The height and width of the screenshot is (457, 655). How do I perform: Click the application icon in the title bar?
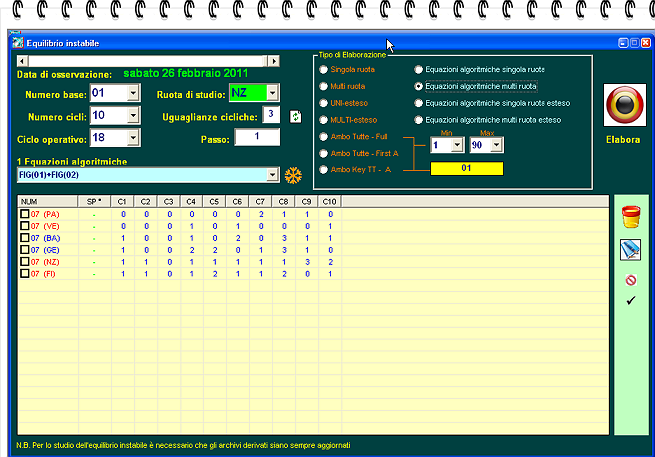pyautogui.click(x=14, y=43)
